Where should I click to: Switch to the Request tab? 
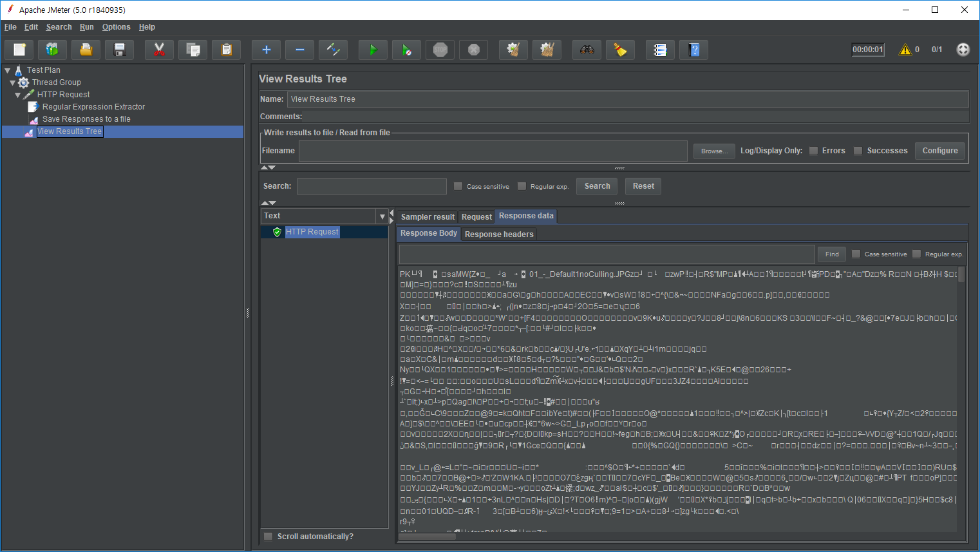476,217
